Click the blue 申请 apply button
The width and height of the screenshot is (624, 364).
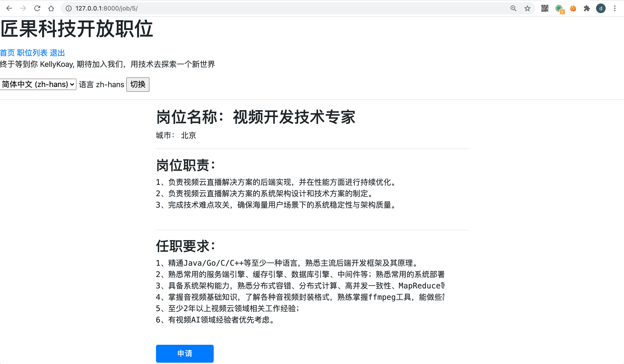[x=185, y=353]
